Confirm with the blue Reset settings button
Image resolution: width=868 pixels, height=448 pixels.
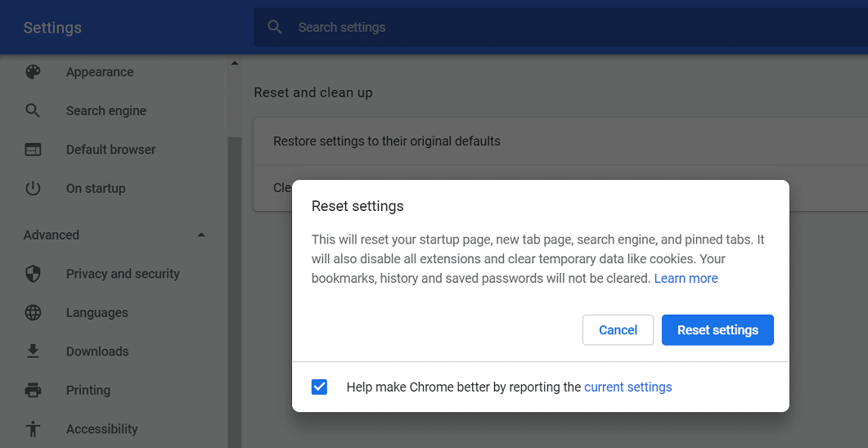[717, 330]
